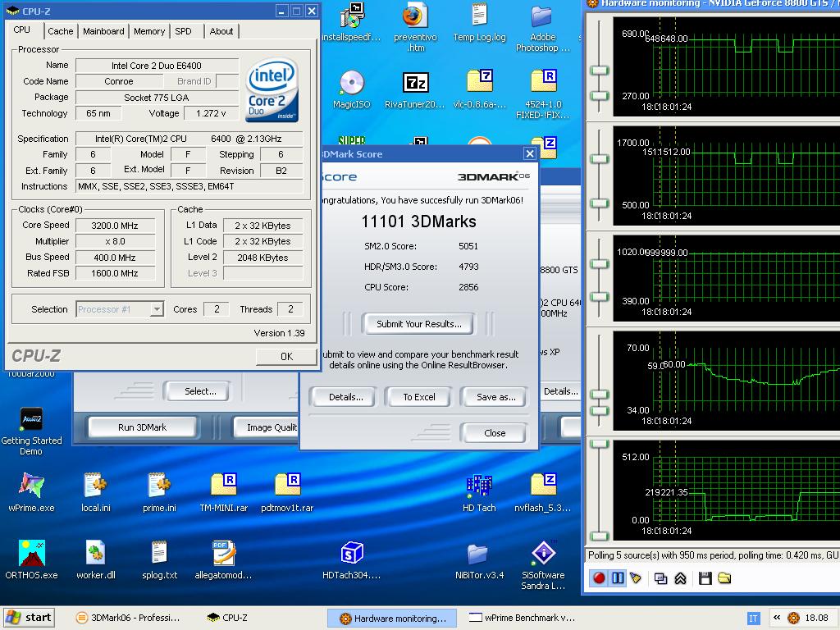Expand hidden tray icons with the chevron
The image size is (840, 630).
tap(776, 618)
